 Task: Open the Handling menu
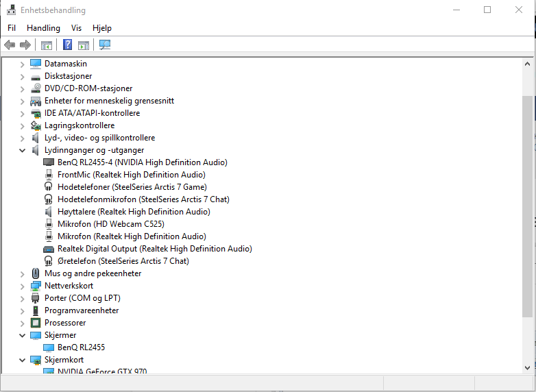click(43, 28)
